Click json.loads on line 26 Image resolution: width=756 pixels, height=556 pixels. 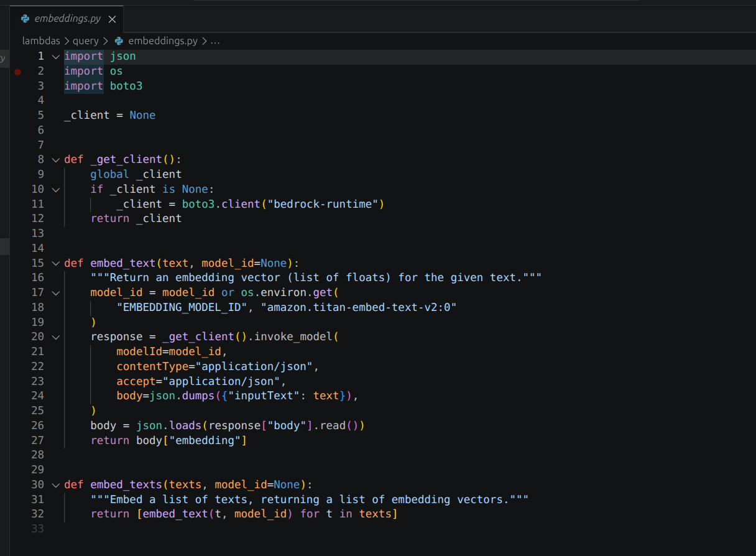(x=169, y=426)
